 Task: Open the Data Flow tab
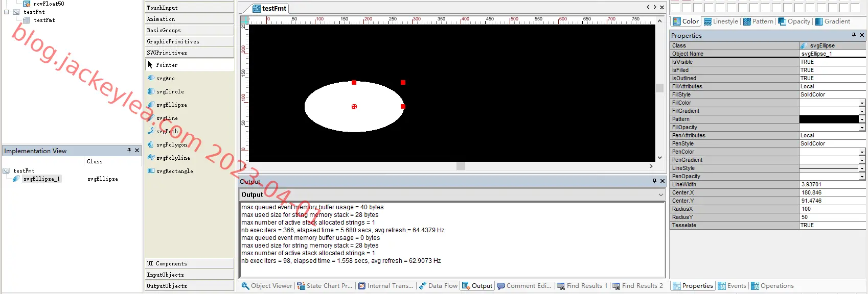click(438, 286)
